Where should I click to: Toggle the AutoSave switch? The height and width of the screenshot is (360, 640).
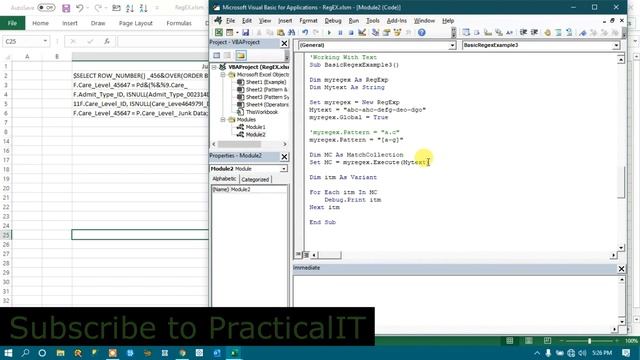[x=46, y=8]
